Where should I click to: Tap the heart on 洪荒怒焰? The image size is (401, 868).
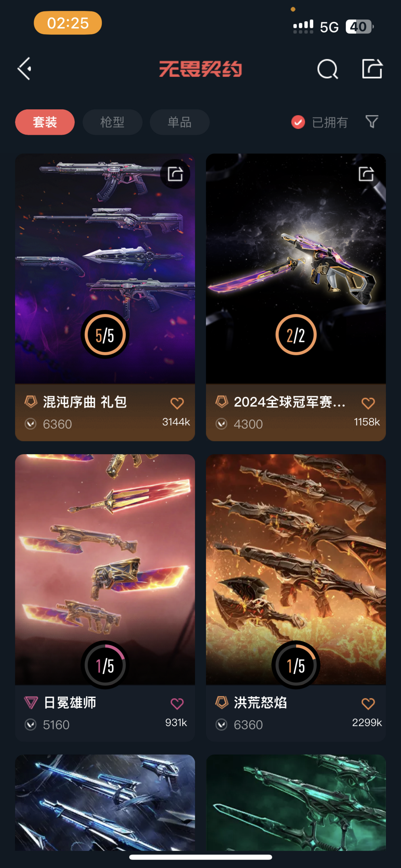(x=368, y=704)
